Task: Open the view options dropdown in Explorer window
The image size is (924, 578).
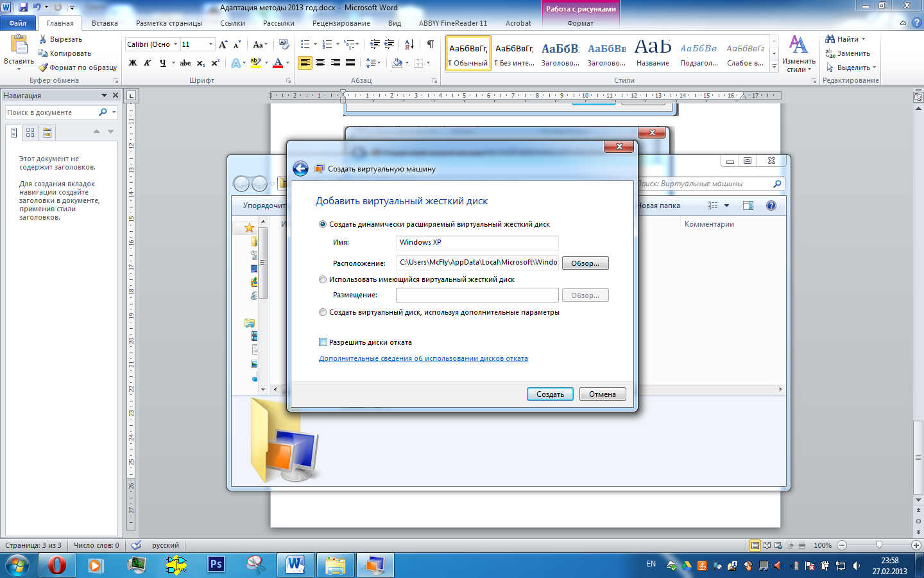Action: pyautogui.click(x=727, y=206)
